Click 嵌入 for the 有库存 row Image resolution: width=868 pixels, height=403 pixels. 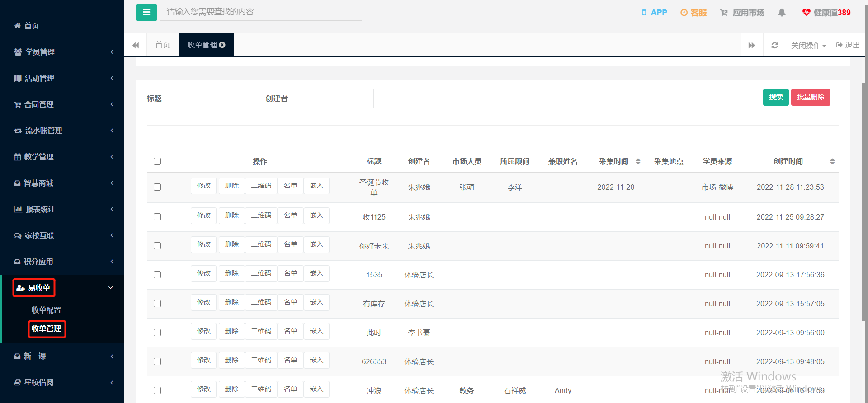(x=316, y=302)
